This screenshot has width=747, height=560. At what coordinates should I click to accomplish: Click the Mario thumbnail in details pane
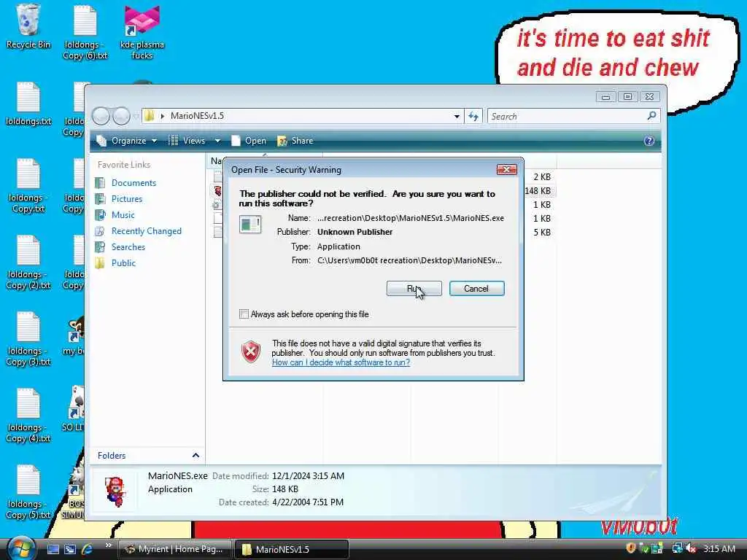click(x=115, y=491)
